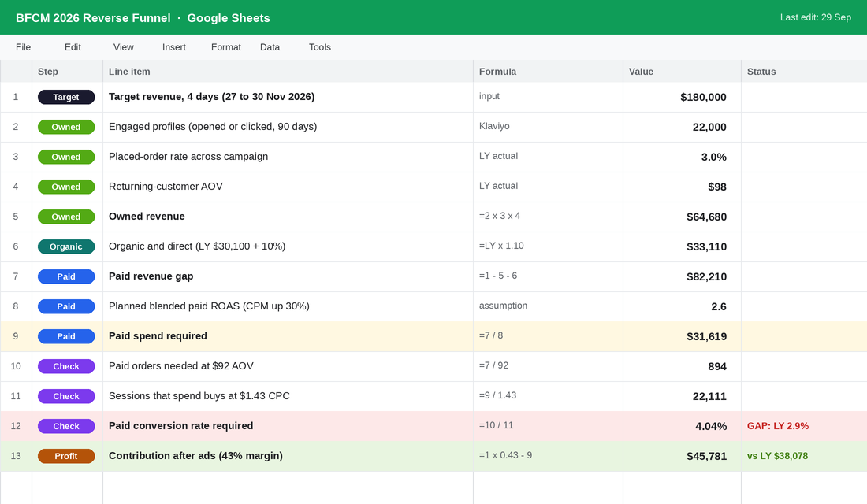Click the Engaged profiles line item
Image resolution: width=867 pixels, height=504 pixels.
click(x=288, y=127)
